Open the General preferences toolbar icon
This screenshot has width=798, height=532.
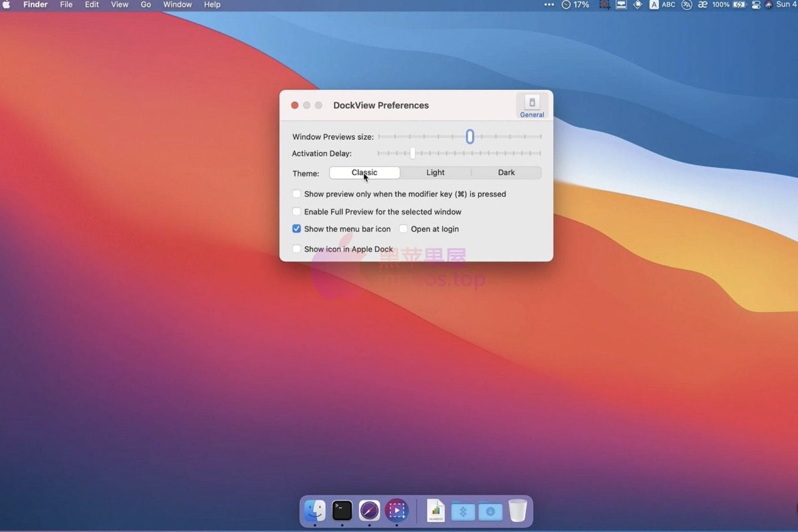(x=532, y=106)
